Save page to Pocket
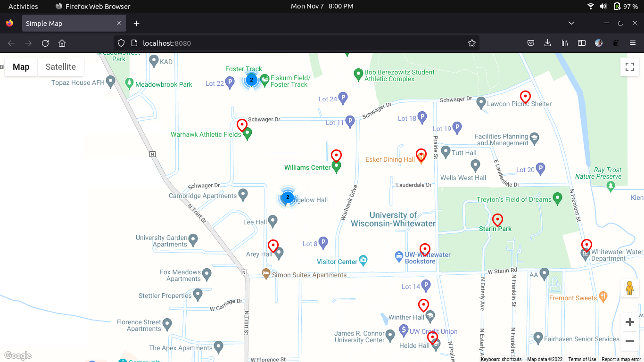Screen dimensions: 644x362 coord(530,43)
